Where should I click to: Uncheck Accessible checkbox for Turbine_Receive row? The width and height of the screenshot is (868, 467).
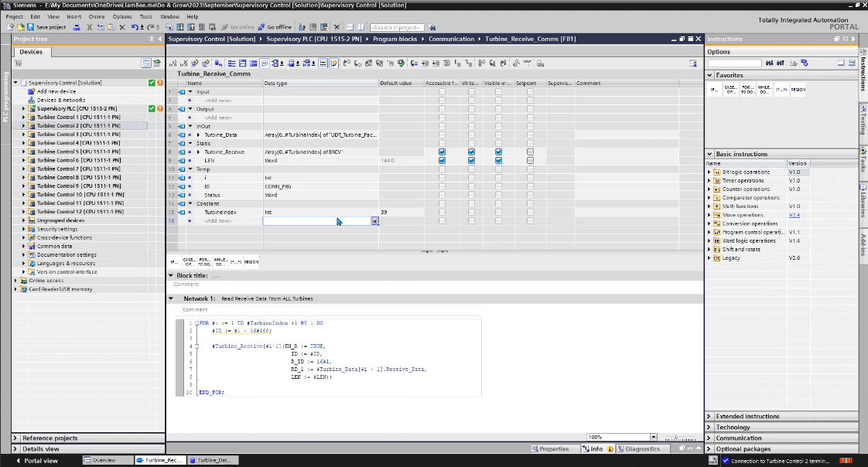pos(442,152)
